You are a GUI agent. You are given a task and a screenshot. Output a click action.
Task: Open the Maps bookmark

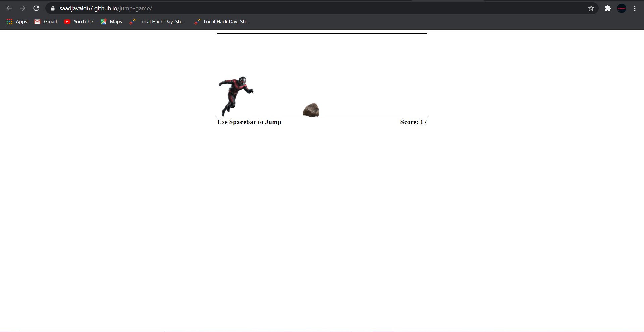click(111, 22)
